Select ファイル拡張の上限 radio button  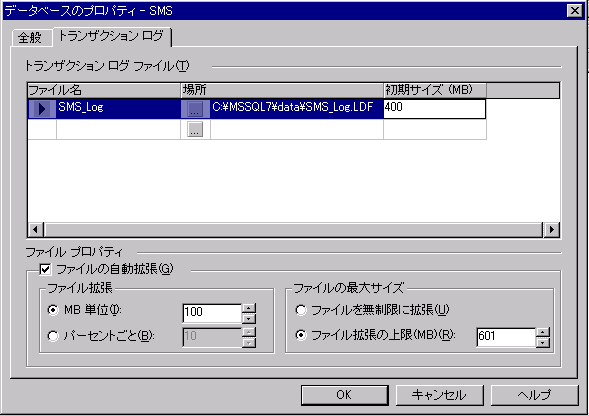coord(301,334)
